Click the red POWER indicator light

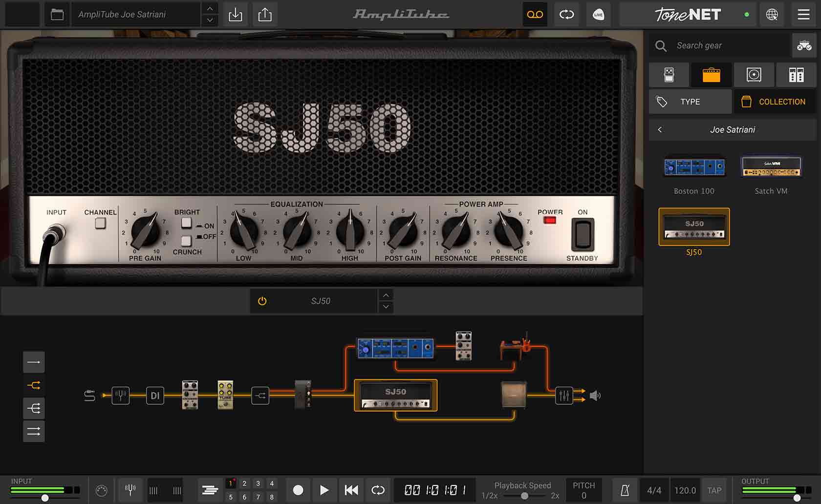pyautogui.click(x=550, y=220)
